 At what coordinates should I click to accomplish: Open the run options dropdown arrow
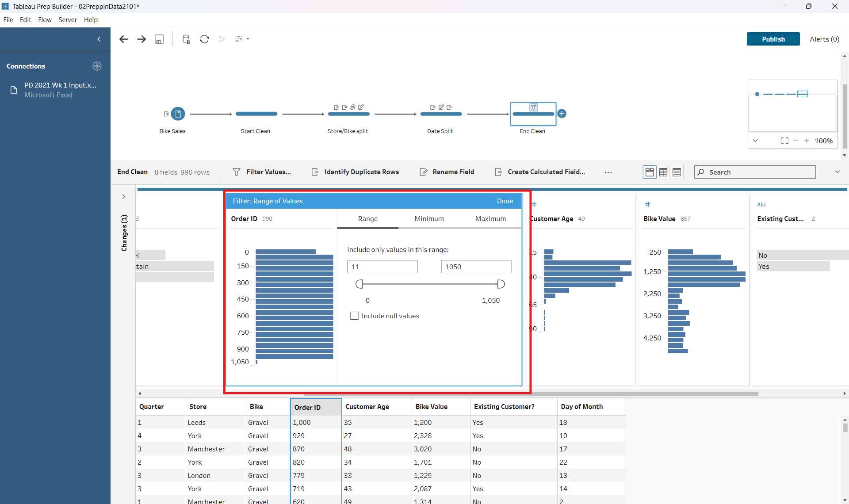(248, 39)
